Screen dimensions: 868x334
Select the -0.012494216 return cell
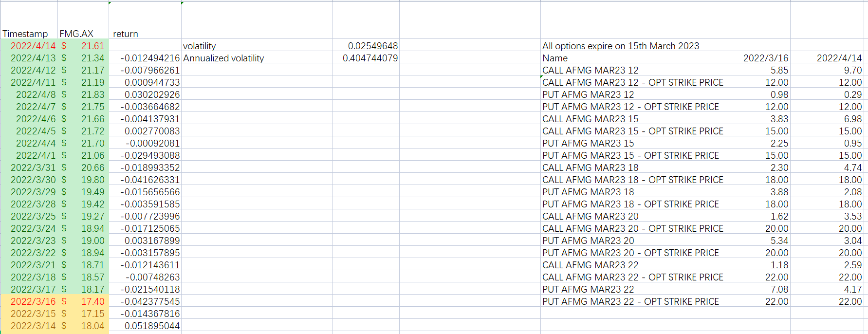coord(145,58)
